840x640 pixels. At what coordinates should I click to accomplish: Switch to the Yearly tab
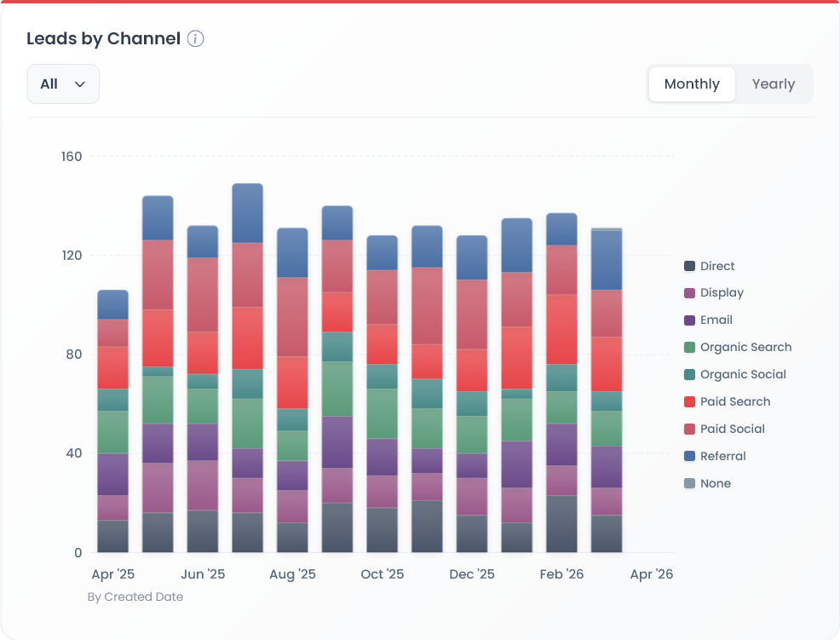tap(773, 84)
